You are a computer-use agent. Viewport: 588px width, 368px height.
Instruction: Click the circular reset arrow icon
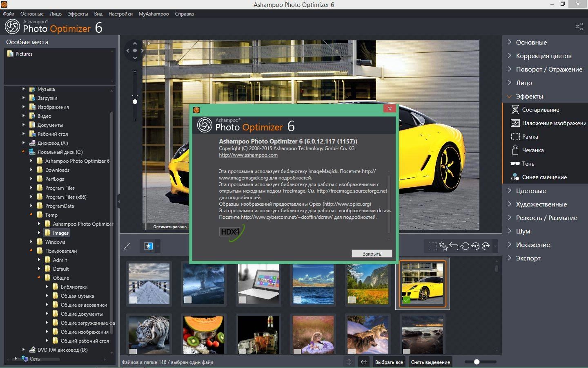click(x=465, y=246)
